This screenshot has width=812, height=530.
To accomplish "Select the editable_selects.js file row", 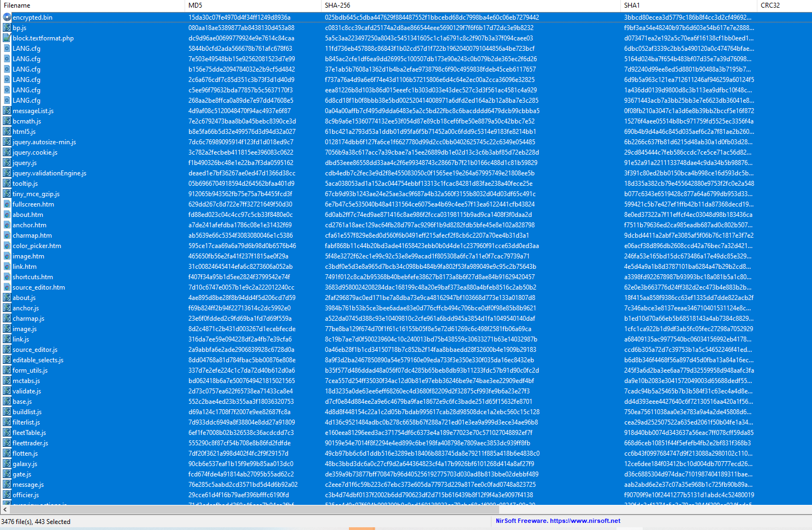I will 38,360.
